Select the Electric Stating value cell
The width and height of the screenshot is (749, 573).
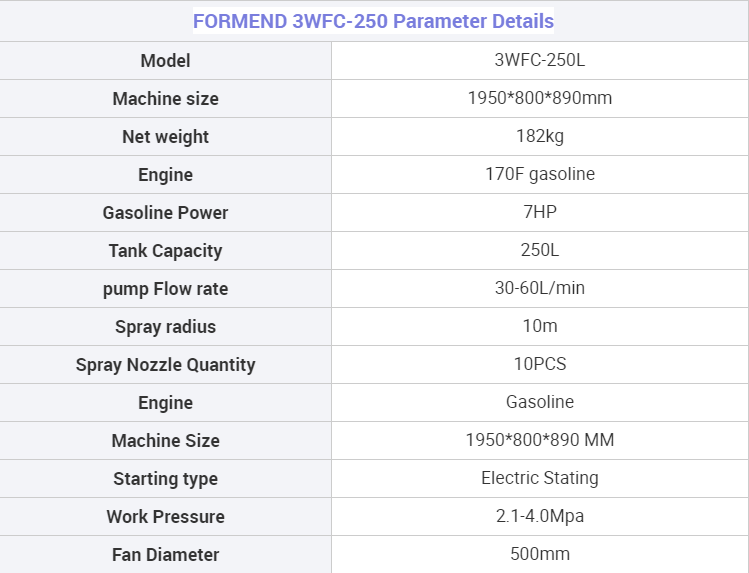point(540,478)
